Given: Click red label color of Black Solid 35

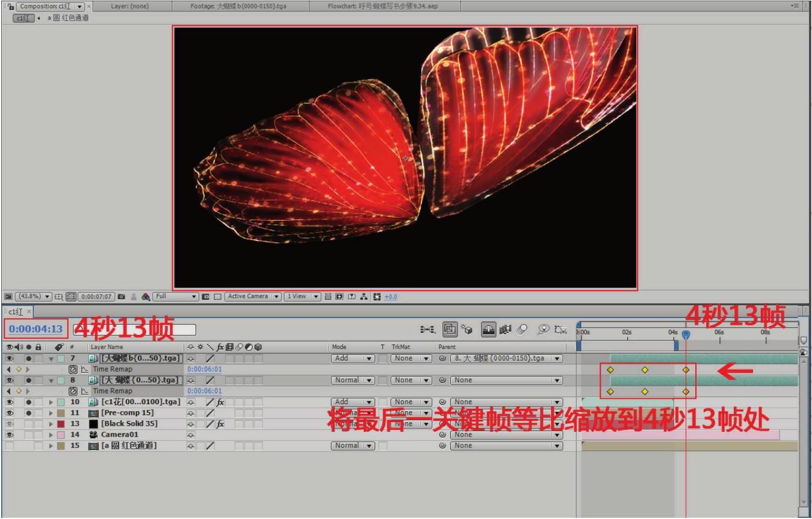Looking at the screenshot, I should (61, 424).
